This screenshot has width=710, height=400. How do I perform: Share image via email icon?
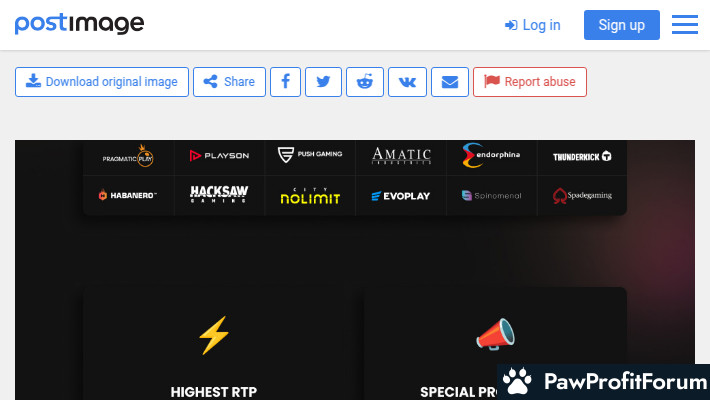(x=450, y=82)
